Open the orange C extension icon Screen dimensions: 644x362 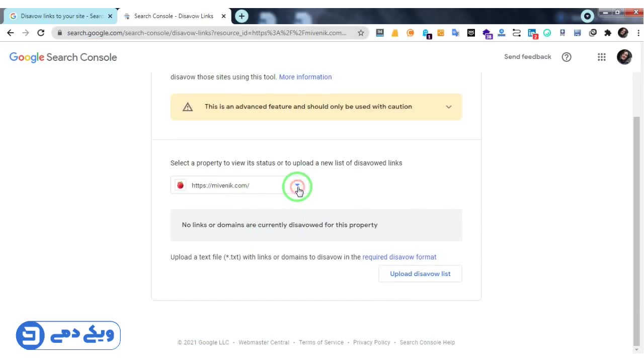[x=411, y=33]
